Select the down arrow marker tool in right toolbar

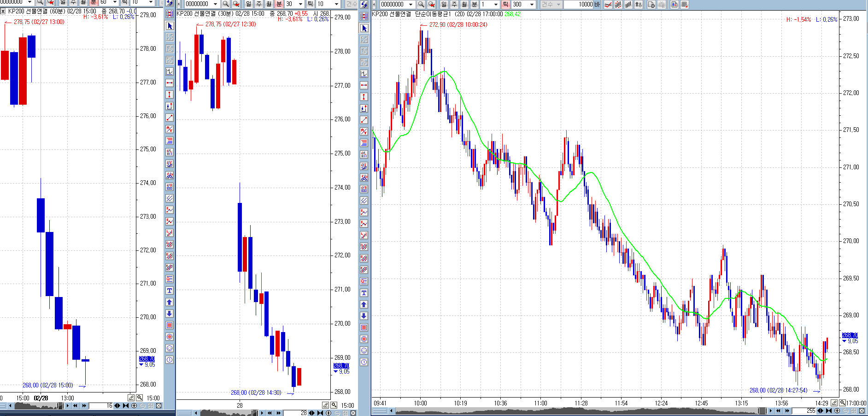click(x=364, y=316)
